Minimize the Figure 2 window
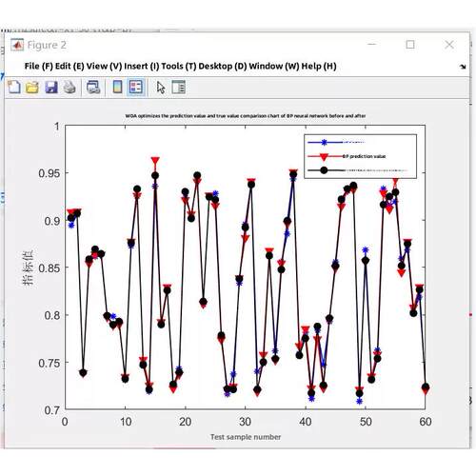The width and height of the screenshot is (476, 476). click(372, 45)
